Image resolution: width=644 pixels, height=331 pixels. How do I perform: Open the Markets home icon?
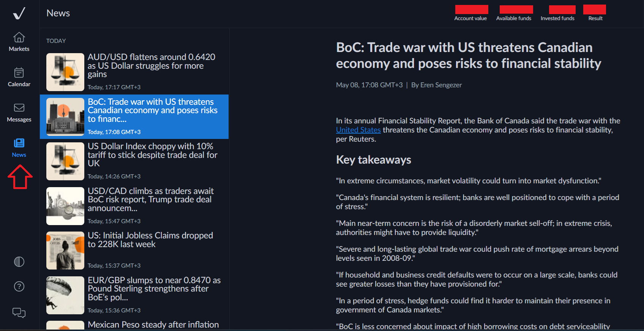tap(19, 38)
